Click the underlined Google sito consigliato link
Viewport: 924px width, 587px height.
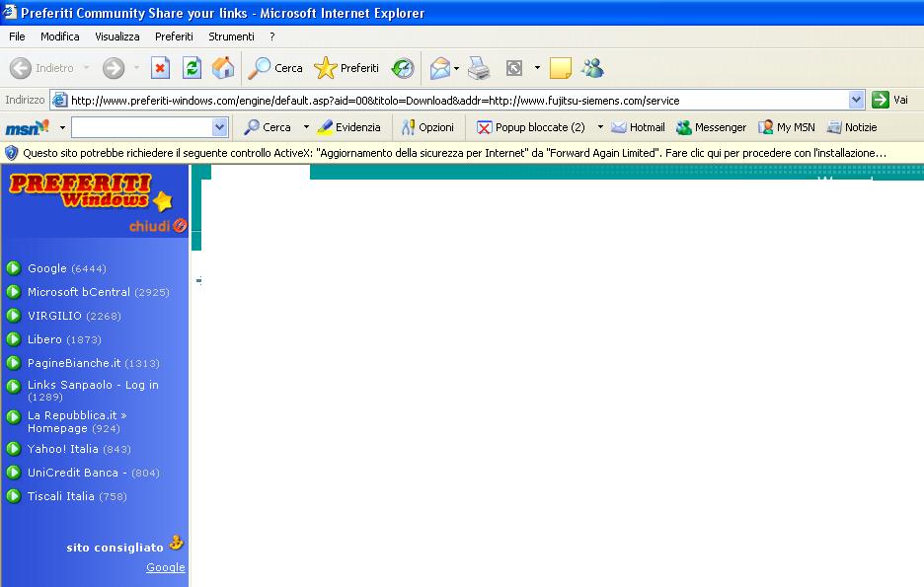click(166, 567)
